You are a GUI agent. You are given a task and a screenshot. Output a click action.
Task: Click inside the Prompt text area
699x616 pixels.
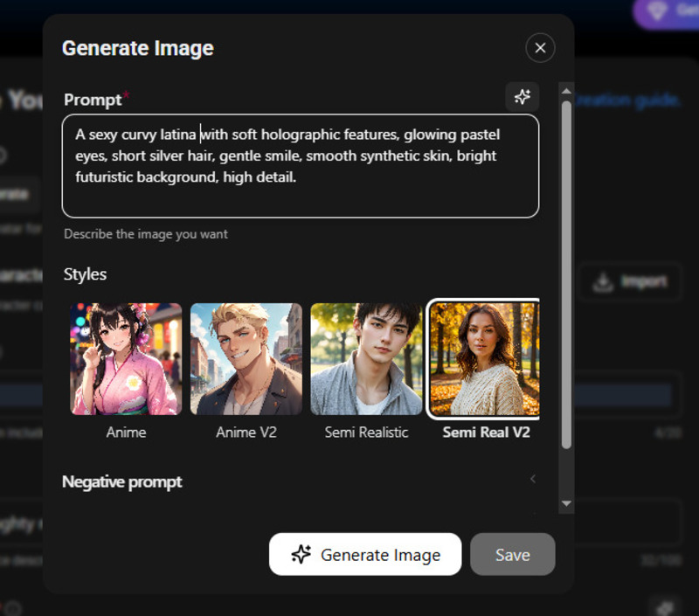(x=301, y=166)
